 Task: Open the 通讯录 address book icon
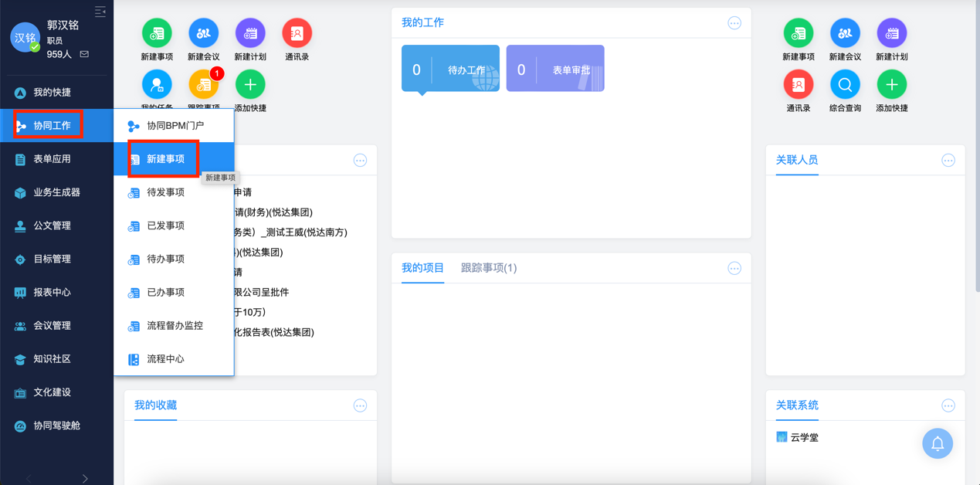coord(297,33)
